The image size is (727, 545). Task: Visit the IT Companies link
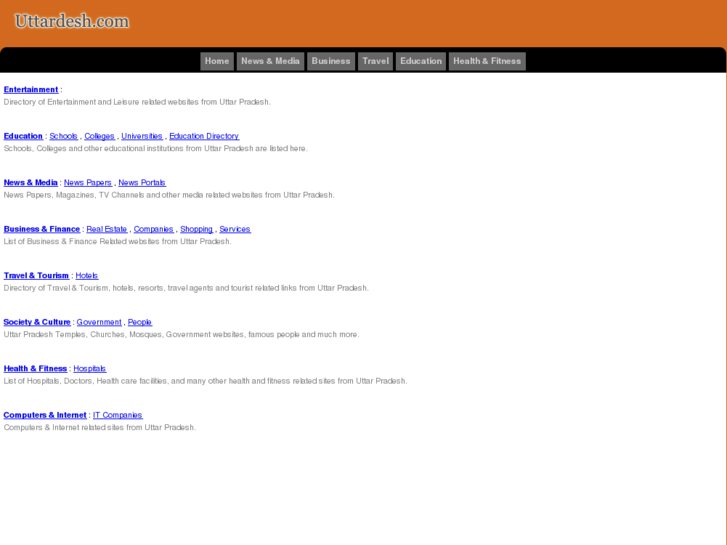coord(118,415)
